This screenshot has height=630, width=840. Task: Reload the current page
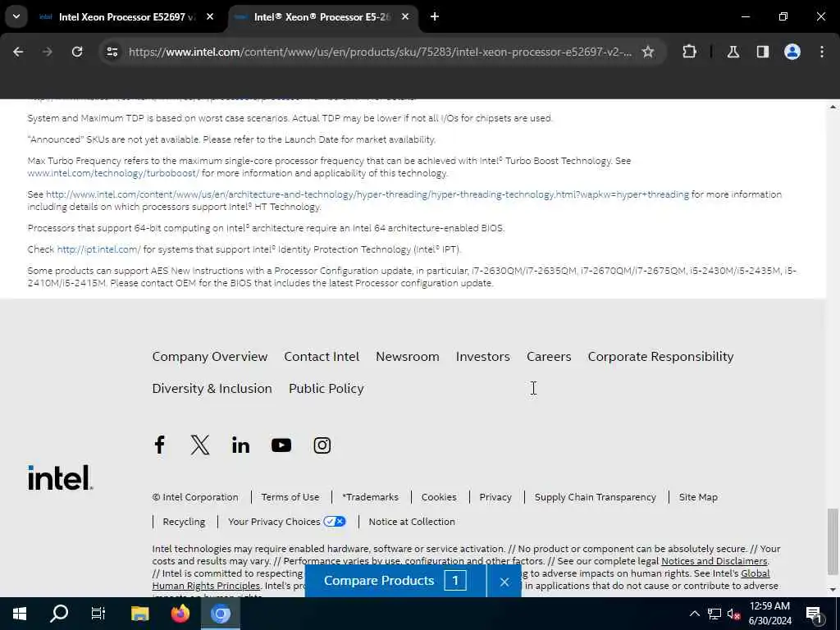click(77, 52)
